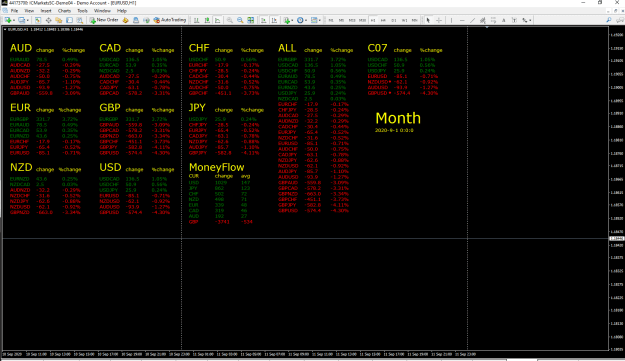Open the chart templates icon

[x=314, y=20]
